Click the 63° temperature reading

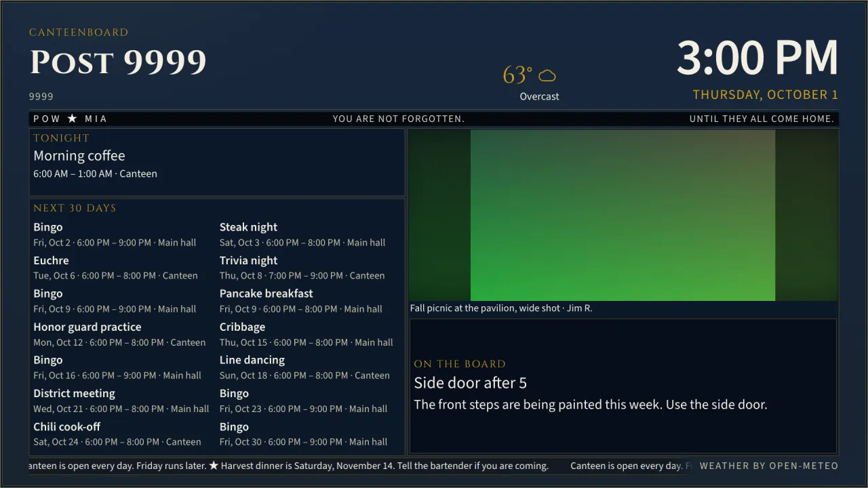(517, 75)
